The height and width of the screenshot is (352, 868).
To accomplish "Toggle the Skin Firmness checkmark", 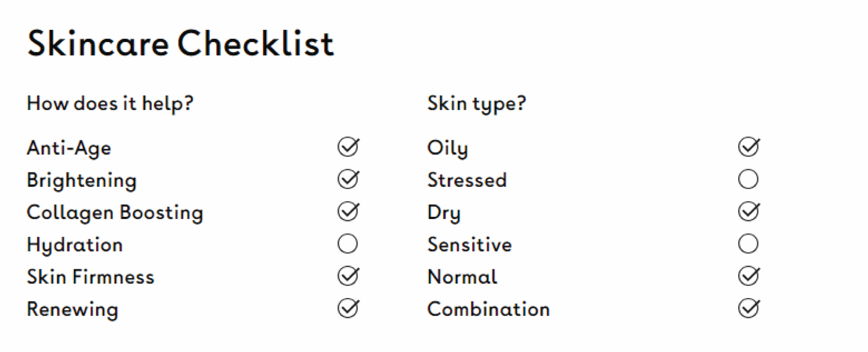I will click(x=348, y=276).
